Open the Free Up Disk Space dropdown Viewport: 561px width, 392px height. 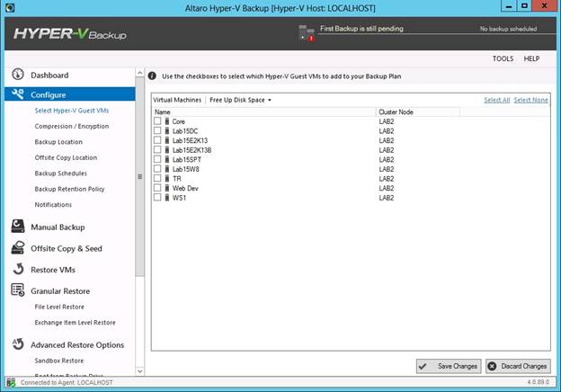click(x=240, y=100)
